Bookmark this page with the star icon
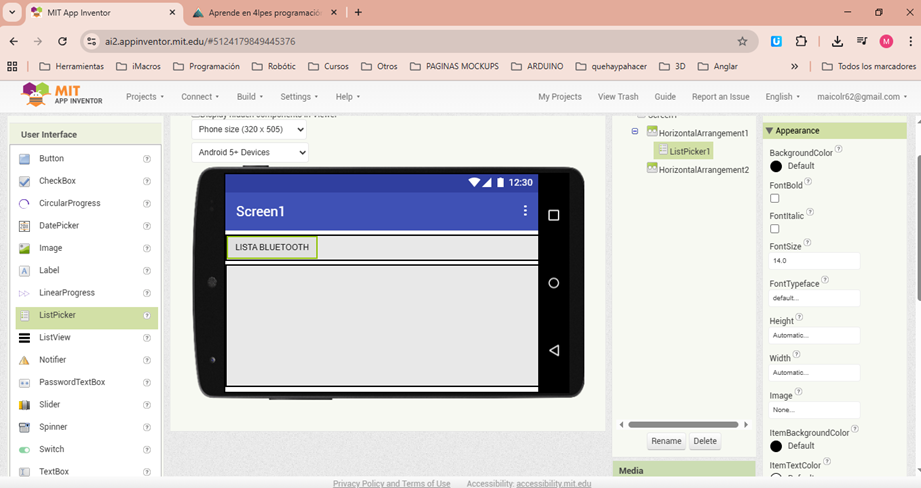Viewport: 921px width, 488px height. 742,42
